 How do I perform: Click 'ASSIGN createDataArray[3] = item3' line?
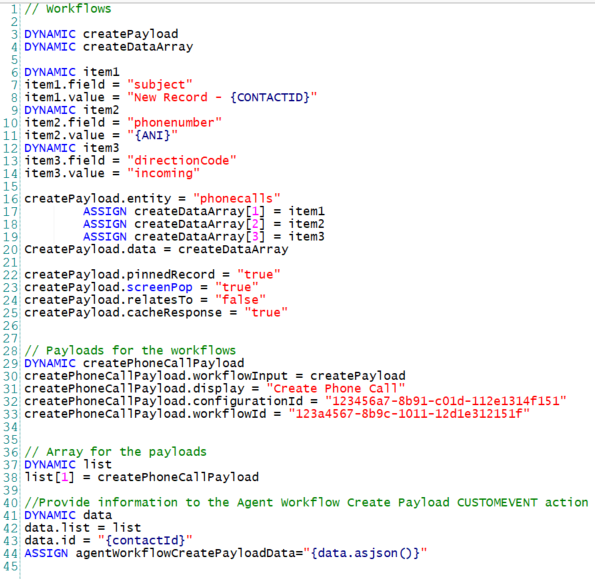click(x=204, y=236)
